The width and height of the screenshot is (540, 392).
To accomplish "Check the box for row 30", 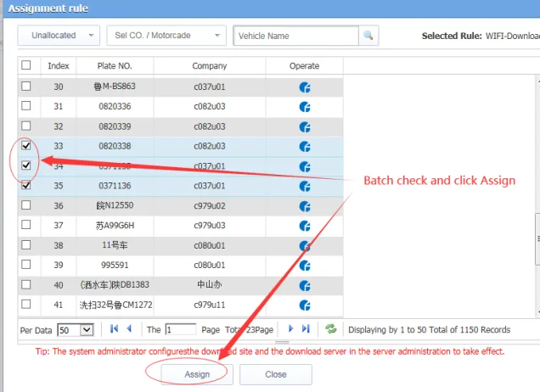I will (x=26, y=86).
